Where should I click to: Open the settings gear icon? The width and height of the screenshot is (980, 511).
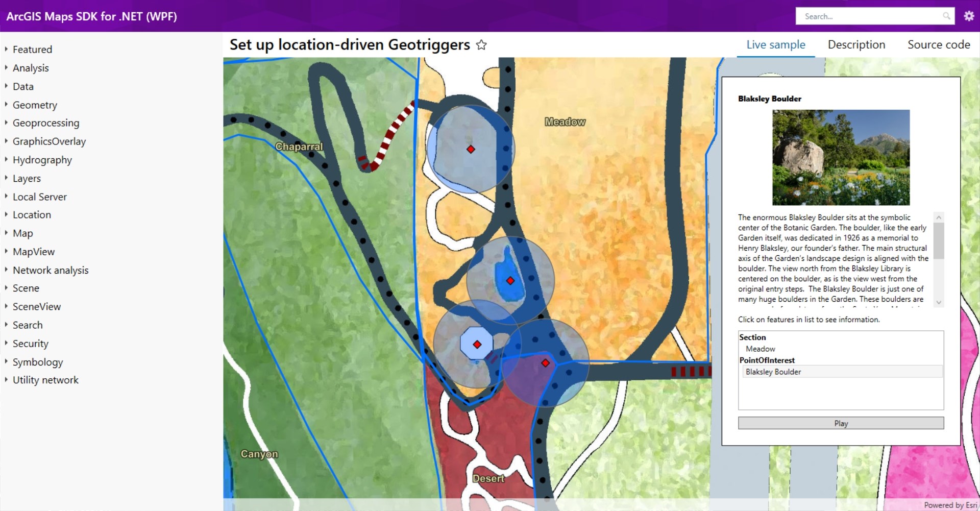[x=969, y=16]
